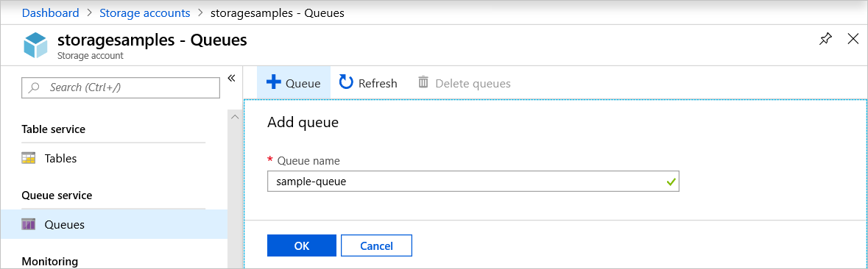Pin the blade to dashboard
The width and height of the screenshot is (868, 269).
point(825,39)
